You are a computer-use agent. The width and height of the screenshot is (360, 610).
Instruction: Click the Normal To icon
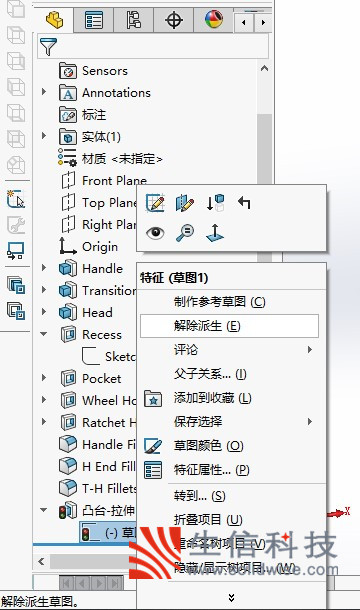click(x=215, y=233)
